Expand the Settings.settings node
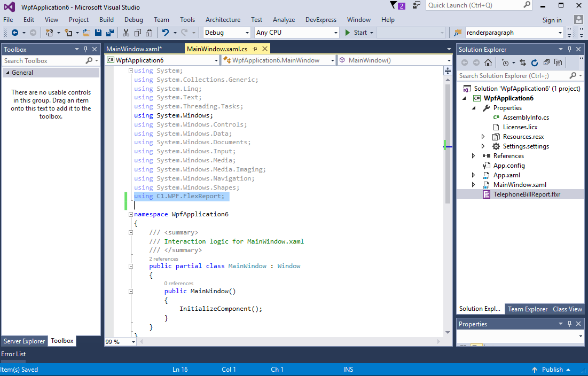Viewport: 588px width, 376px height. [483, 146]
